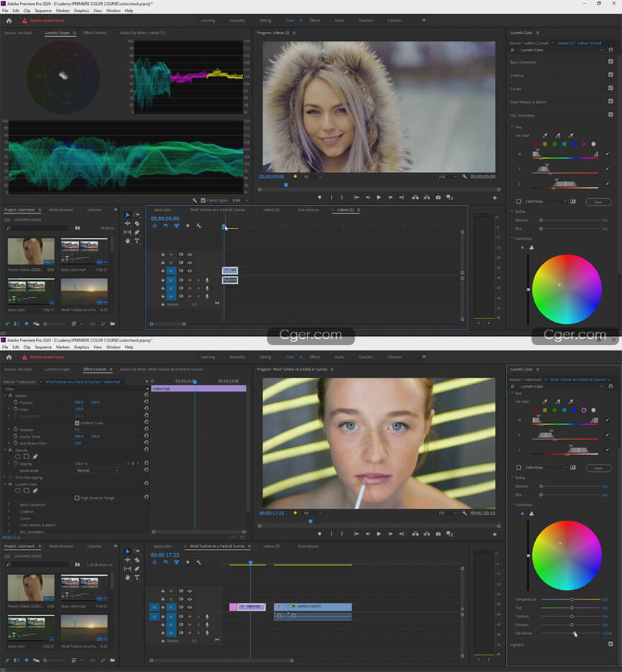622x672 pixels.
Task: Expand Basic Correction row in Effect Controls
Action: pos(9,505)
